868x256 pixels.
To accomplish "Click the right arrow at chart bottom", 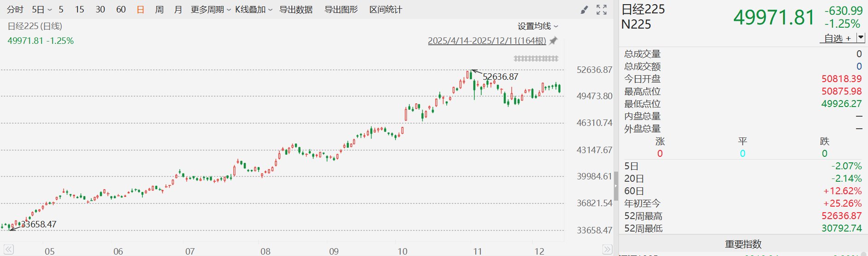I will click(x=607, y=250).
